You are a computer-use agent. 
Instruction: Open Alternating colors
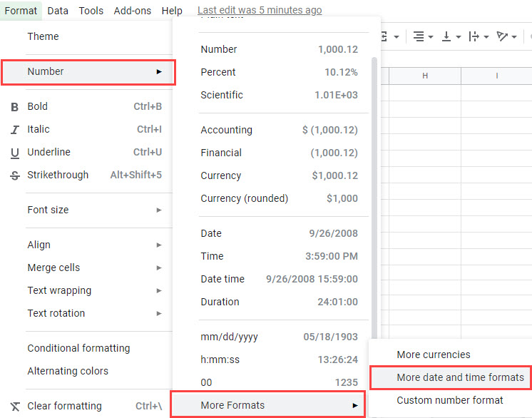[x=68, y=371]
